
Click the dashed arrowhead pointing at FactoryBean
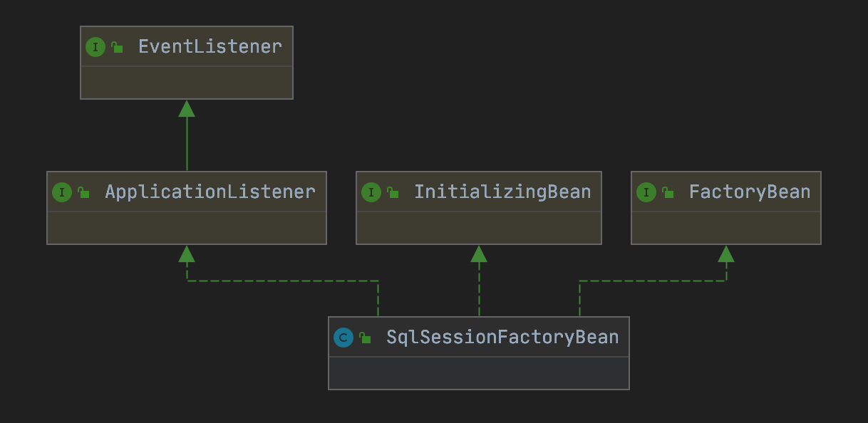tap(726, 254)
